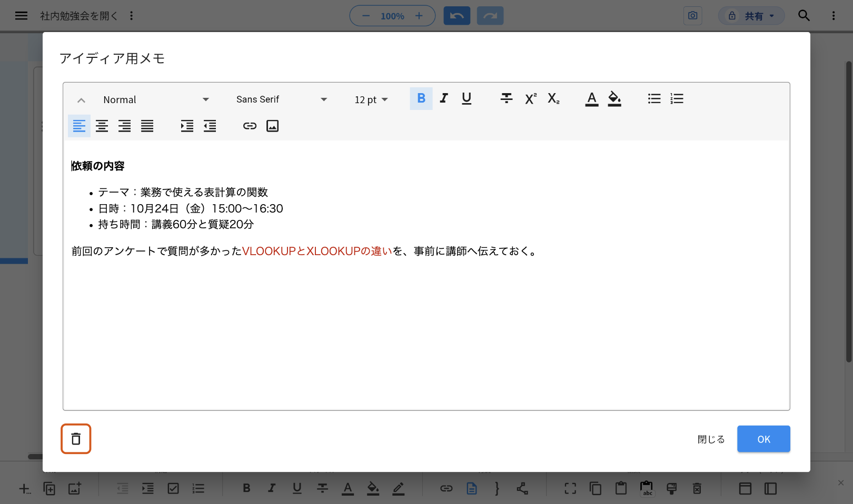This screenshot has height=504, width=853.
Task: Click the bullet 日時：10月24日（金）15:00〜16:30
Action: tap(191, 208)
